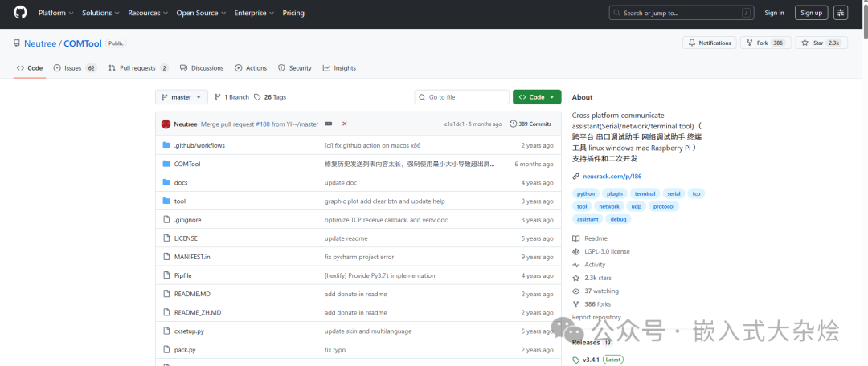Switch to the Discussions tab
Screen dimensions: 868x366
(x=202, y=68)
